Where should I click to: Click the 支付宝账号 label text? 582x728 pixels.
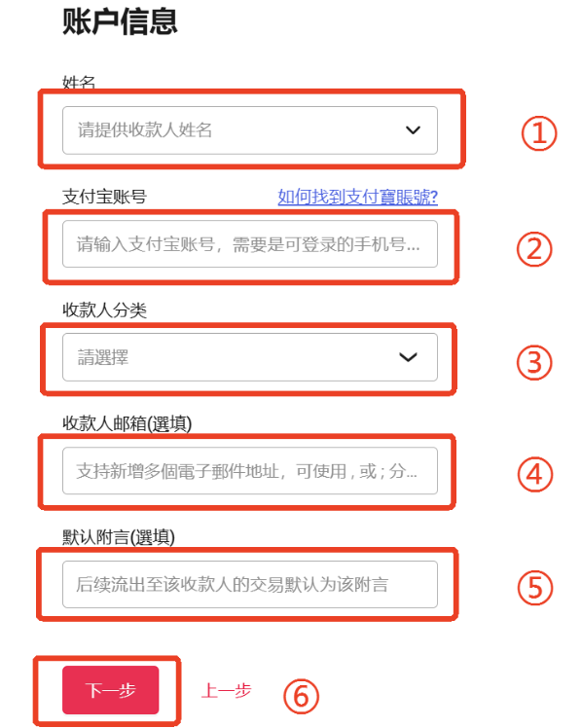tap(104, 197)
